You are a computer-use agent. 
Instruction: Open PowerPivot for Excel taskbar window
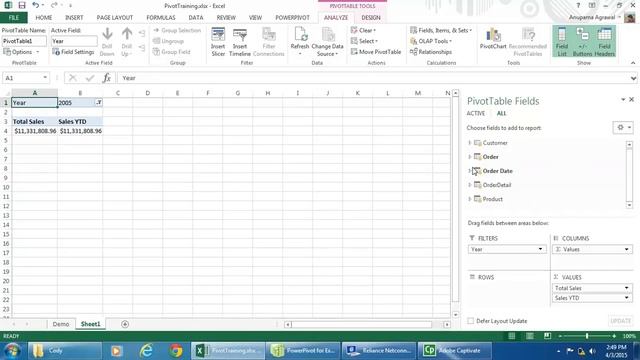(303, 351)
